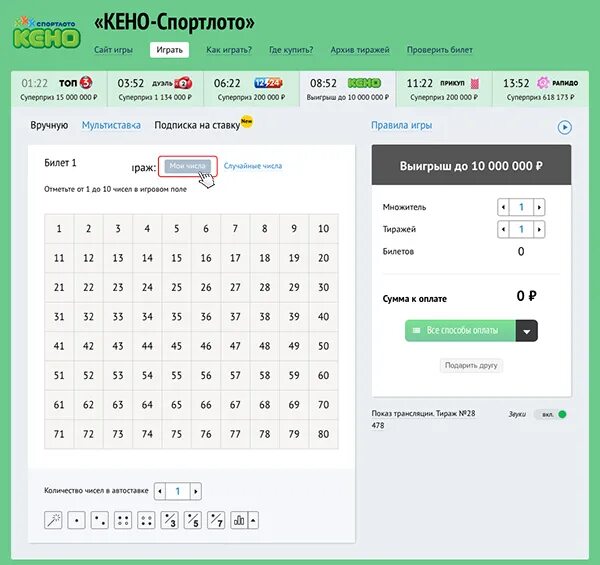The width and height of the screenshot is (600, 565).
Task: Mark number 49 on the game field
Action: pos(294,346)
